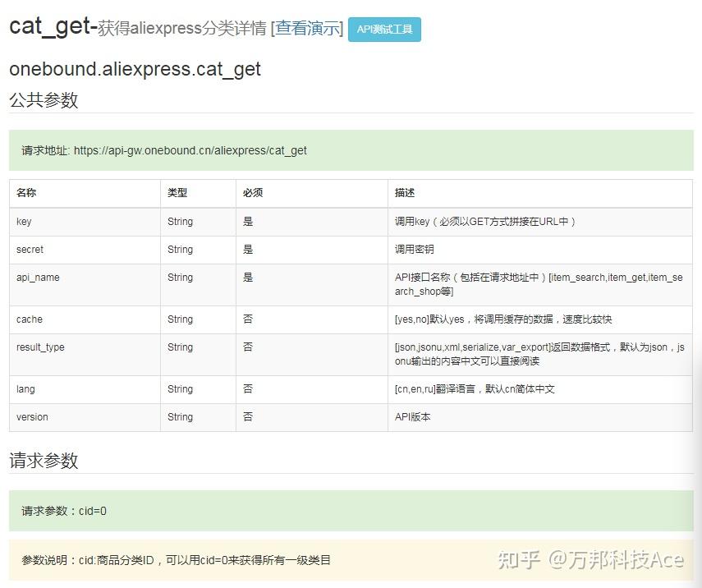
Task: Select the key parameter row
Action: (22, 221)
